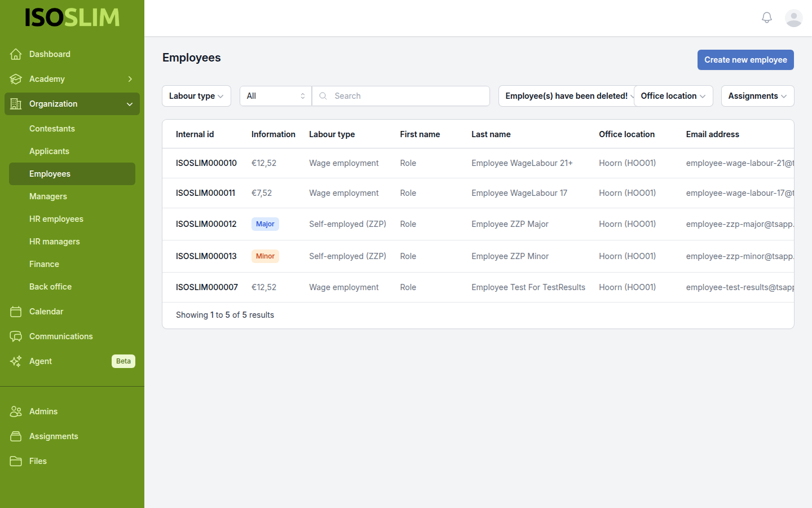Viewport: 812px width, 508px height.
Task: Open the All search-scope selector
Action: click(x=275, y=96)
